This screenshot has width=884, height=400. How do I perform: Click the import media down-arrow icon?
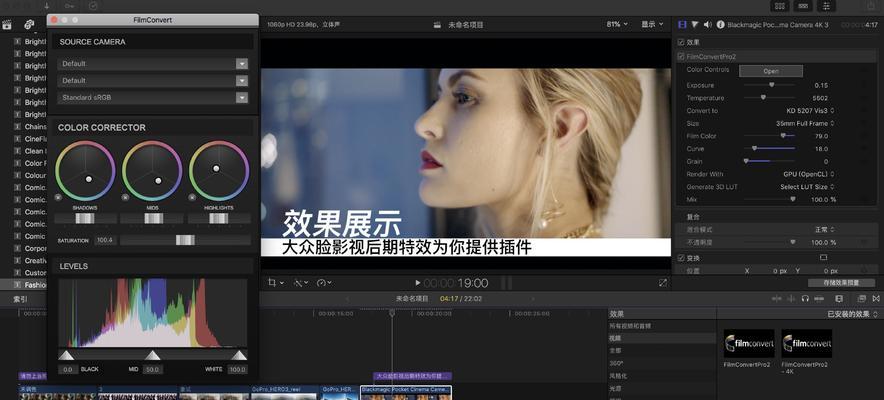(x=47, y=6)
